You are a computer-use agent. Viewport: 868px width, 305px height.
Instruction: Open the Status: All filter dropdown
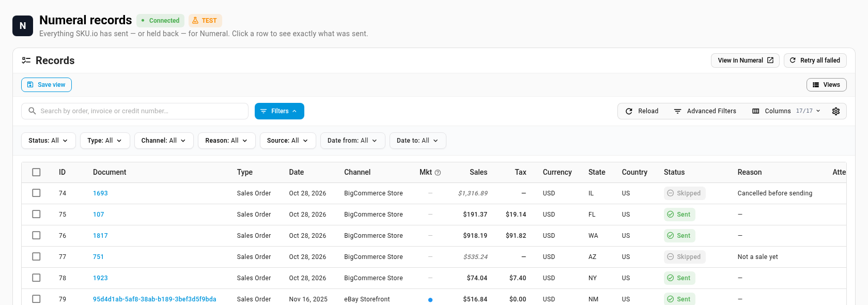(49, 141)
